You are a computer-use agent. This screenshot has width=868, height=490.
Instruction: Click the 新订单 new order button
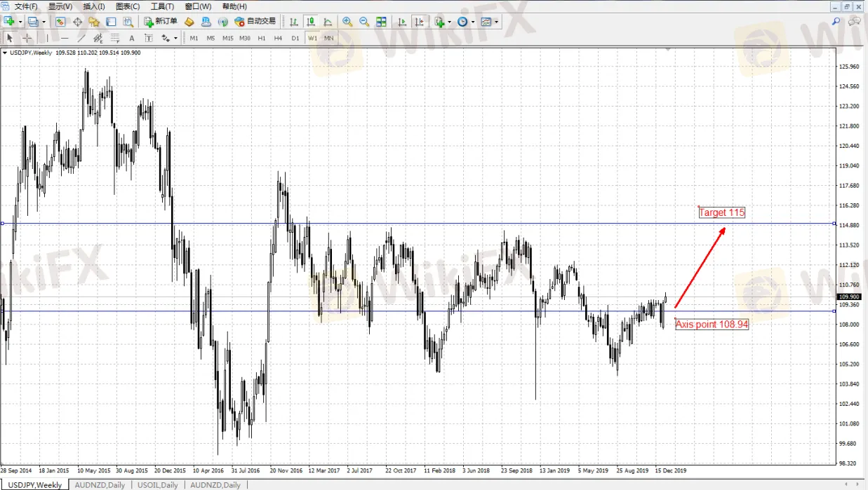point(160,22)
